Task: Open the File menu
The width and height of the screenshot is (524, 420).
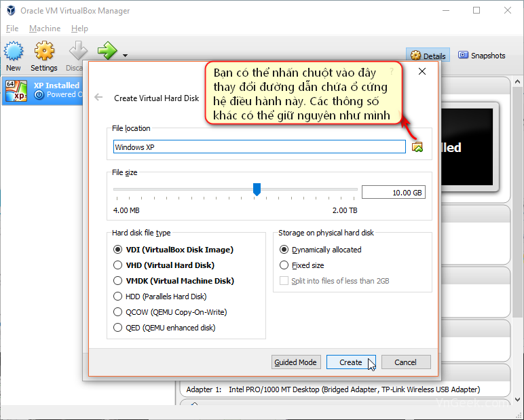Action: [12, 28]
